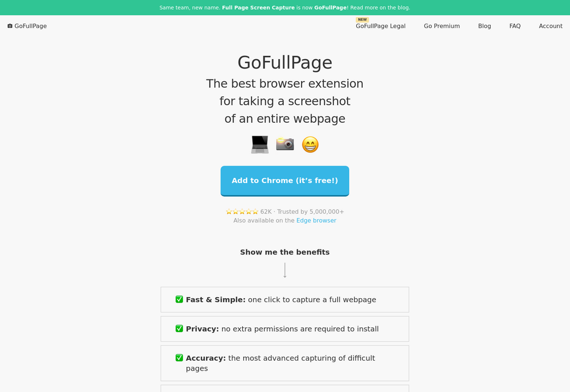Click the checkmark next to Privacy
Viewport: 570px width, 392px height.
pos(179,328)
